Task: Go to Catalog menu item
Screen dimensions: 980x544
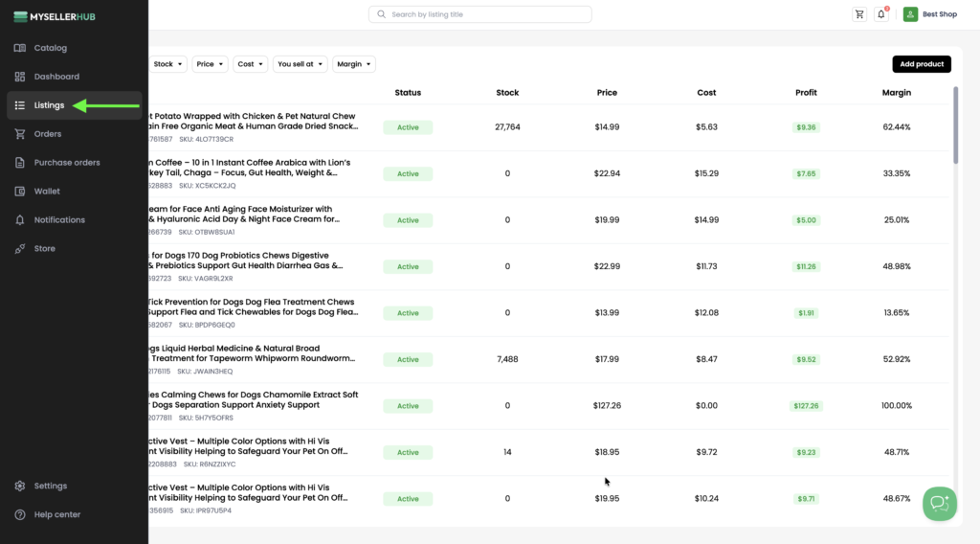Action: [x=51, y=48]
